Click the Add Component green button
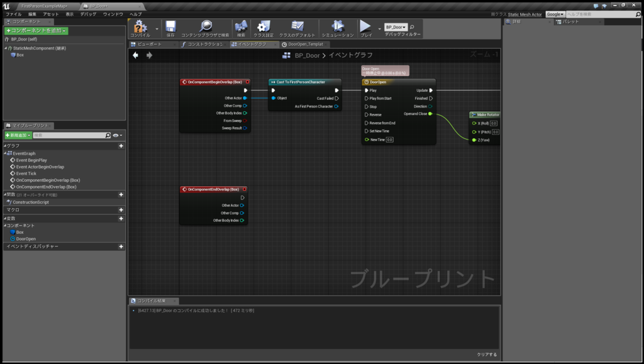The image size is (644, 364). coord(36,31)
